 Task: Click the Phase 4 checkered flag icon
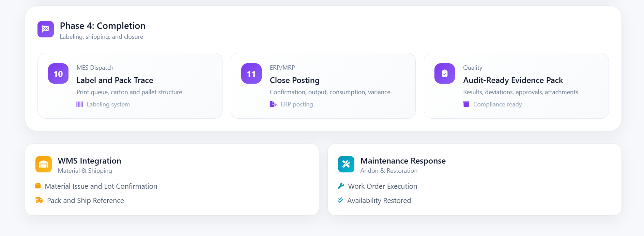pos(45,29)
